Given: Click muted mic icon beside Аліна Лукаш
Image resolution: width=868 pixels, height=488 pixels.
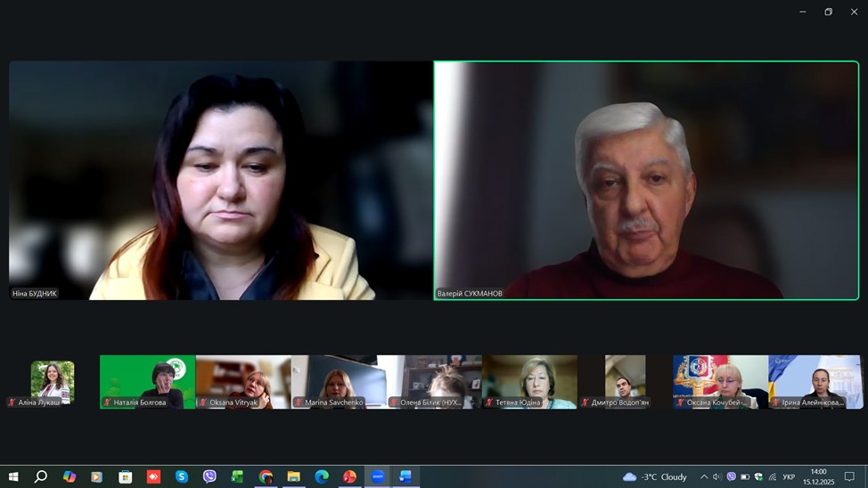Looking at the screenshot, I should click(x=12, y=403).
